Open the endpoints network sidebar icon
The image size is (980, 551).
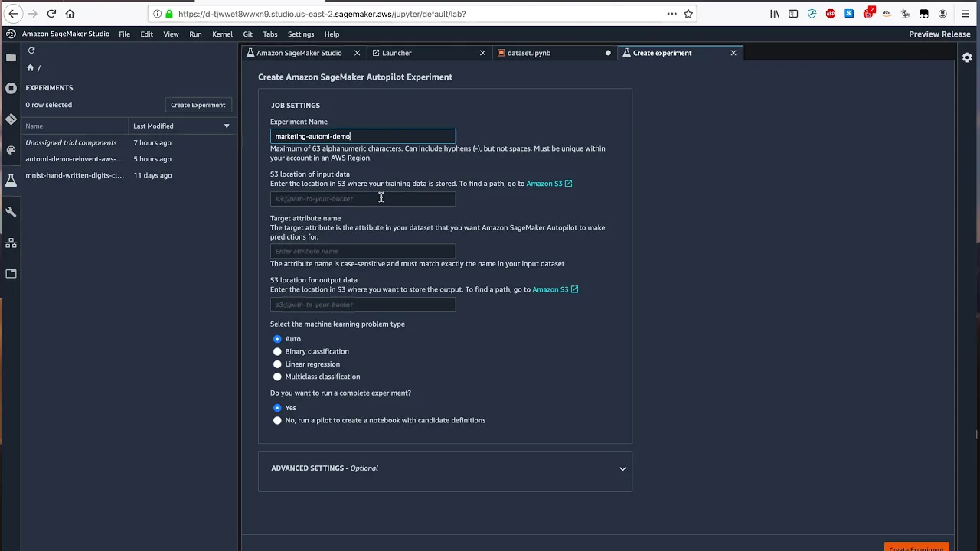pyautogui.click(x=11, y=243)
